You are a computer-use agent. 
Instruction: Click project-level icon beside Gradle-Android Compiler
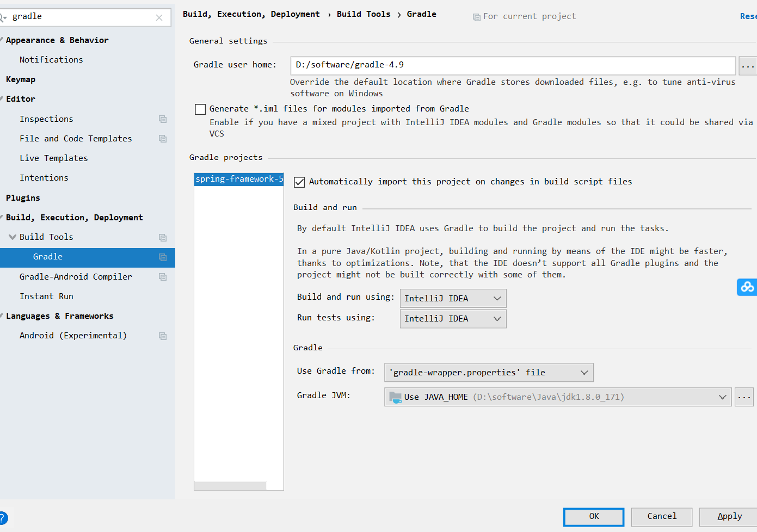coord(163,277)
